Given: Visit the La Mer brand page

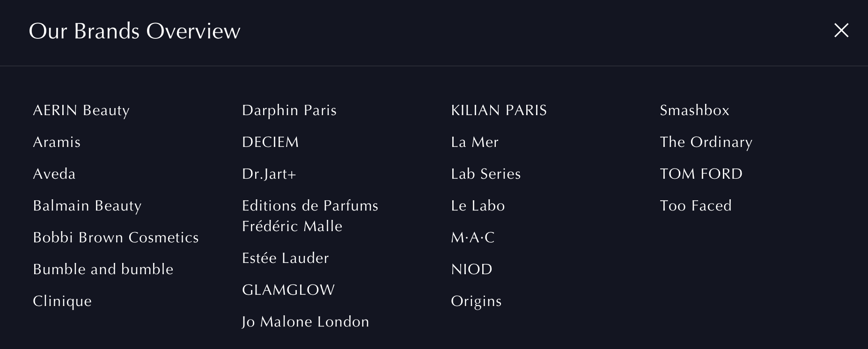Looking at the screenshot, I should click(474, 142).
